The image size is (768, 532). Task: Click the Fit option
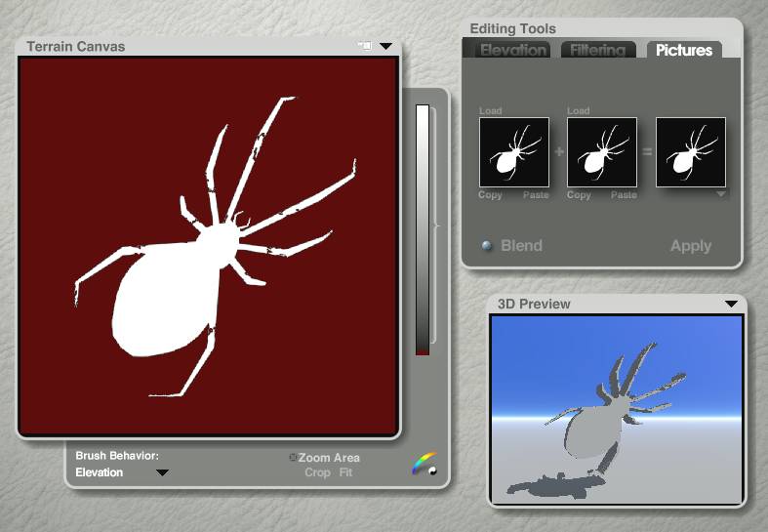[x=345, y=472]
